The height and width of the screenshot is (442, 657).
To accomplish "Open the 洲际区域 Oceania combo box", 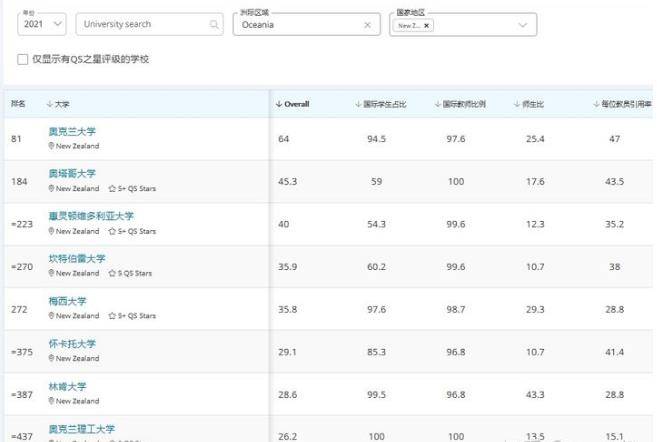I will tap(300, 25).
